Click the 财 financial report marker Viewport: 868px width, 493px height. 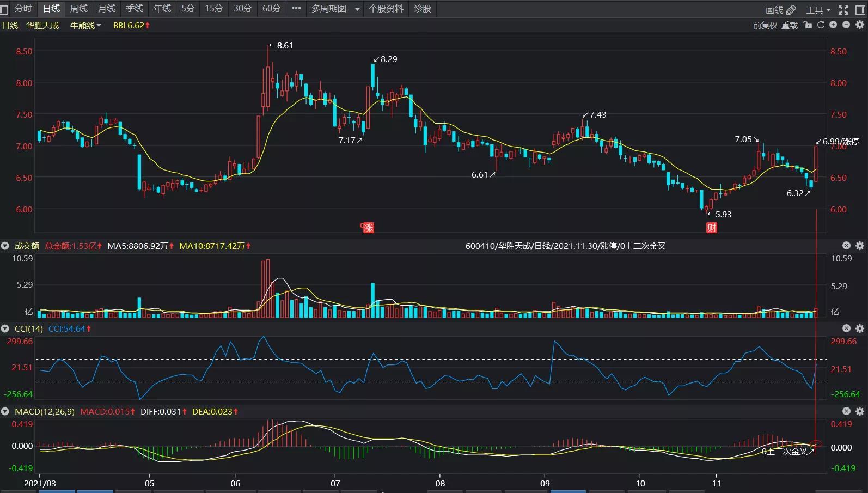pos(712,228)
